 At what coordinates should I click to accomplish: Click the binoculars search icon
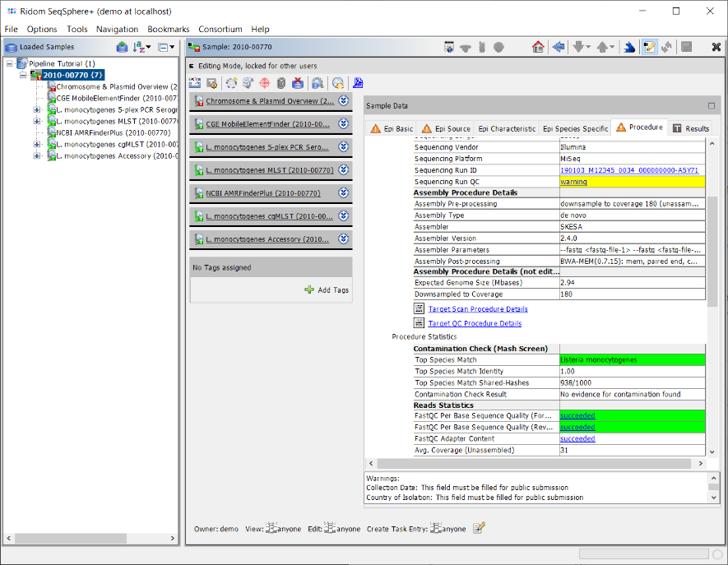point(318,83)
